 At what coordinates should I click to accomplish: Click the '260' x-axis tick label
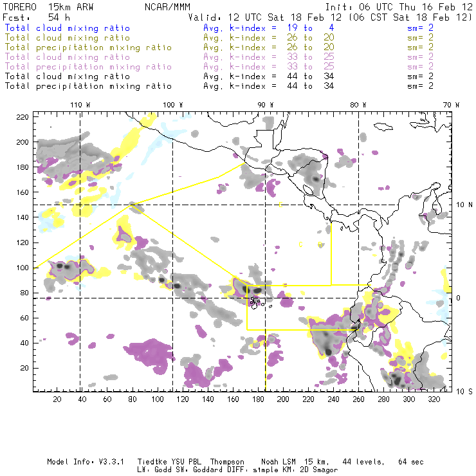(x=358, y=399)
